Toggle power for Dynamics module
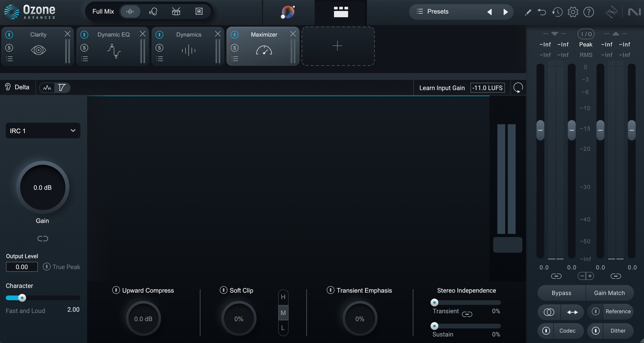This screenshot has width=644, height=343. [159, 34]
